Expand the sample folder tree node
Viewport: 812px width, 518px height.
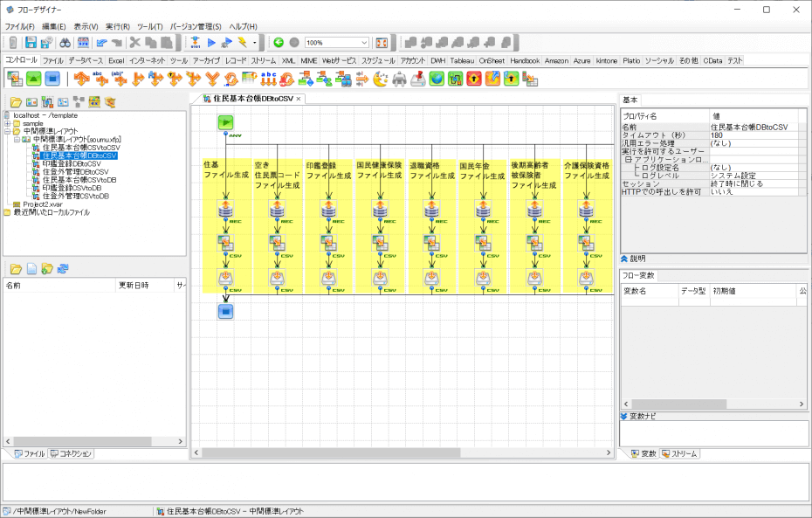coord(7,123)
